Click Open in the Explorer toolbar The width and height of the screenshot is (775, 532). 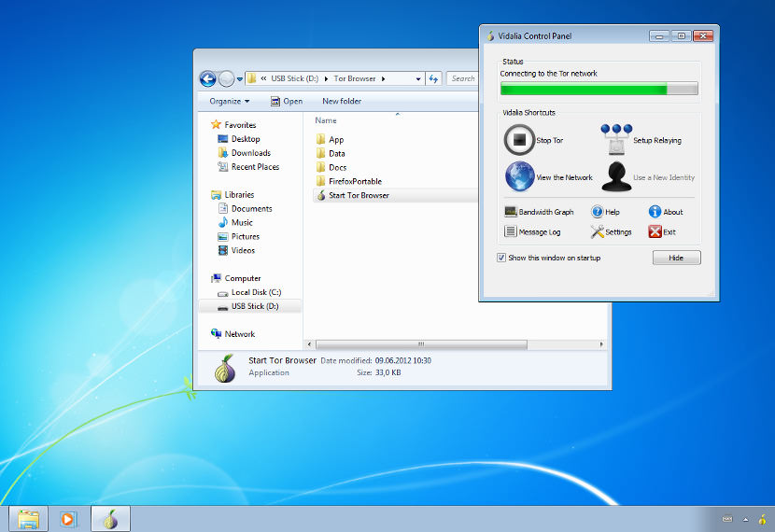pyautogui.click(x=287, y=101)
